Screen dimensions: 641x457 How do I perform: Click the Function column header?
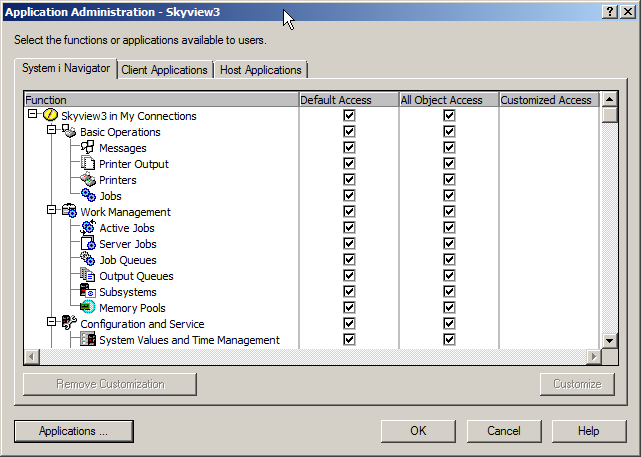click(161, 100)
